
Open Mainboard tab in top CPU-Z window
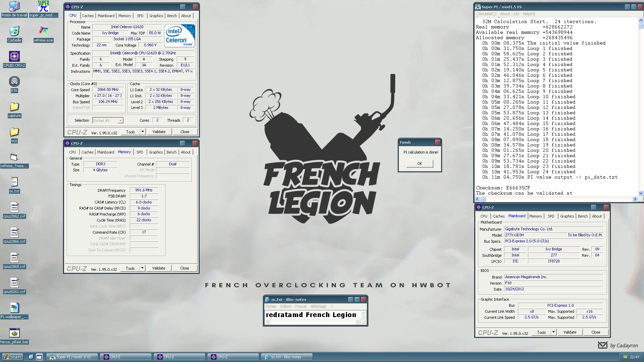point(106,16)
